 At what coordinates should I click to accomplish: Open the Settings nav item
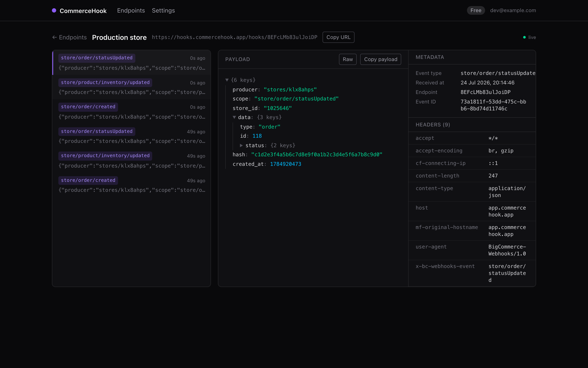pos(163,10)
